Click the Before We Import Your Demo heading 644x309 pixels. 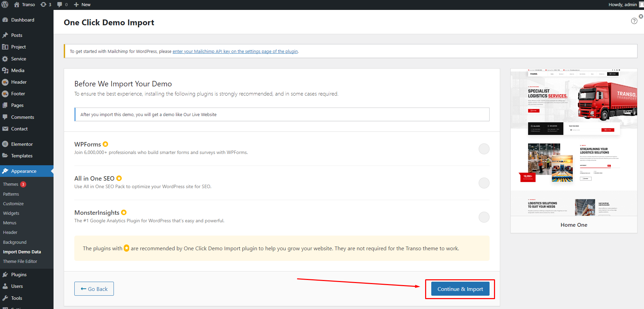pyautogui.click(x=123, y=84)
